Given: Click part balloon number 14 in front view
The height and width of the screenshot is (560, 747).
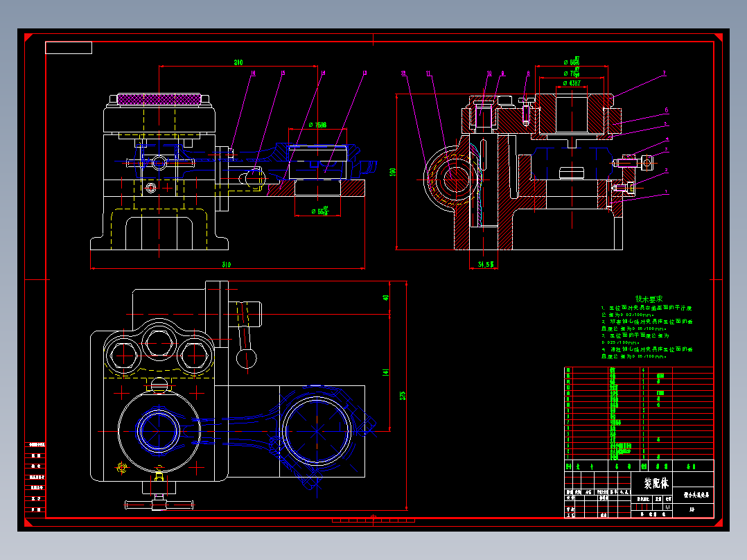Looking at the screenshot, I should click(x=323, y=73).
